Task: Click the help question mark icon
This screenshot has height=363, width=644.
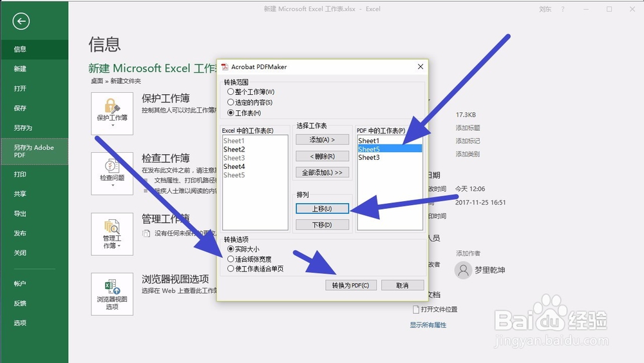Action: coord(563,9)
